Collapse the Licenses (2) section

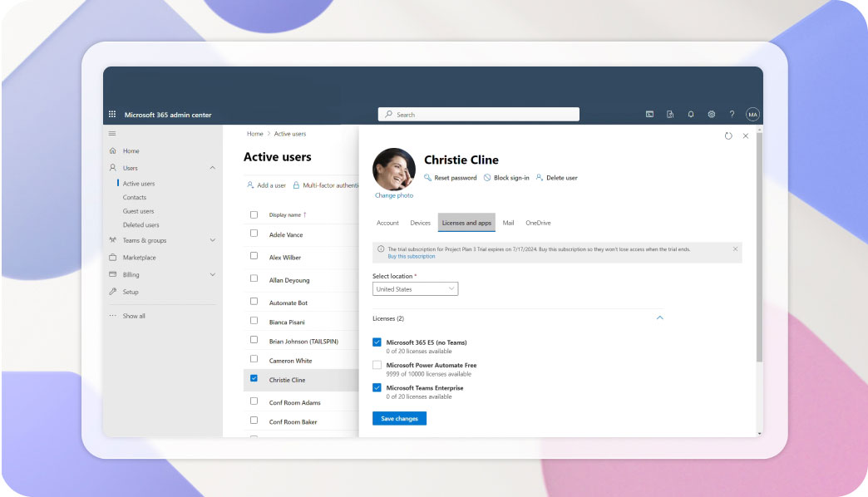(660, 318)
